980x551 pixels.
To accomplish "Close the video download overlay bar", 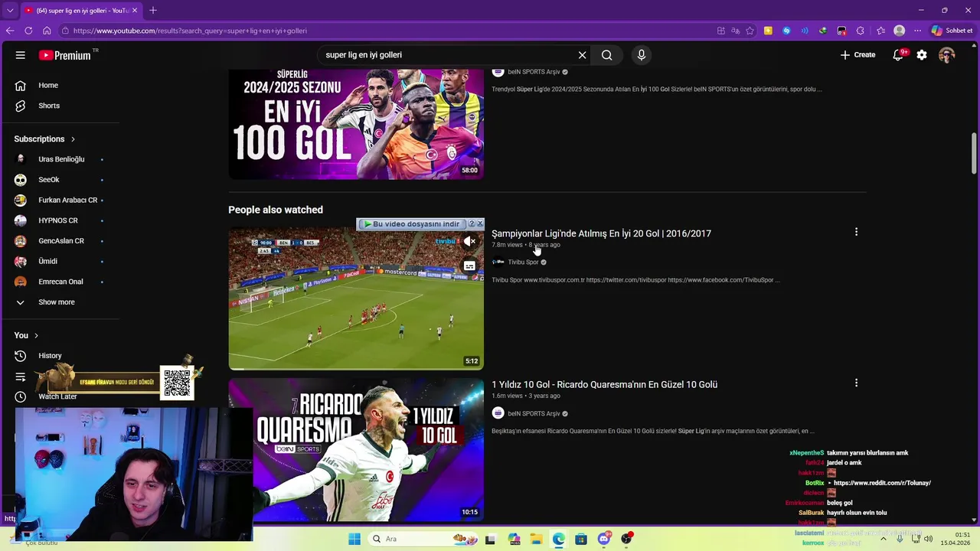I will pos(480,224).
